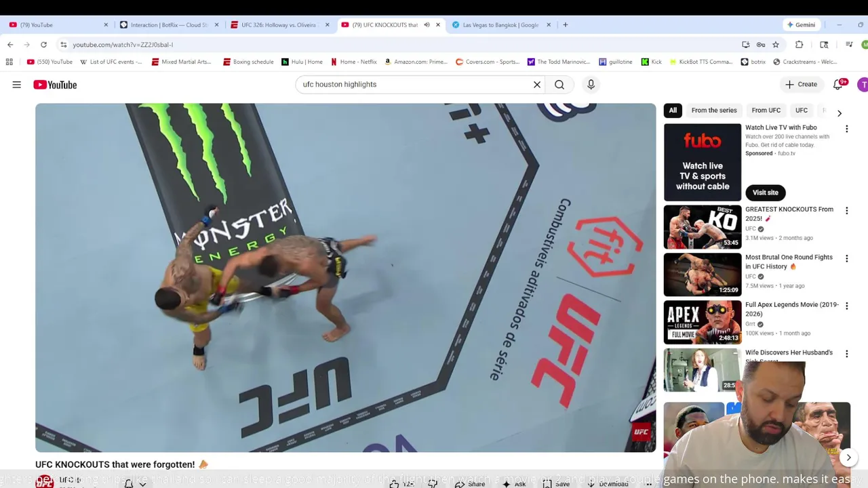Open the Create video menu

[801, 84]
